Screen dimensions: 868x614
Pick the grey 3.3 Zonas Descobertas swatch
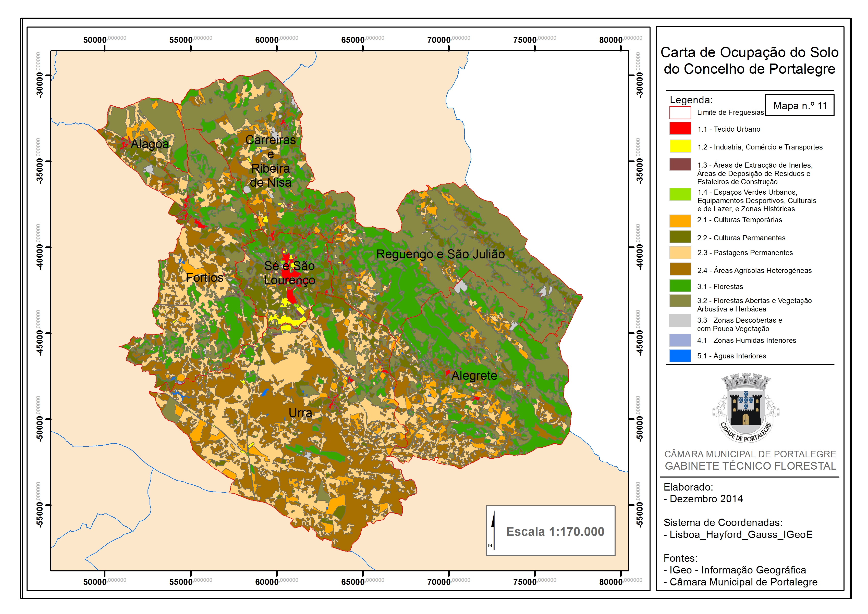click(x=680, y=320)
